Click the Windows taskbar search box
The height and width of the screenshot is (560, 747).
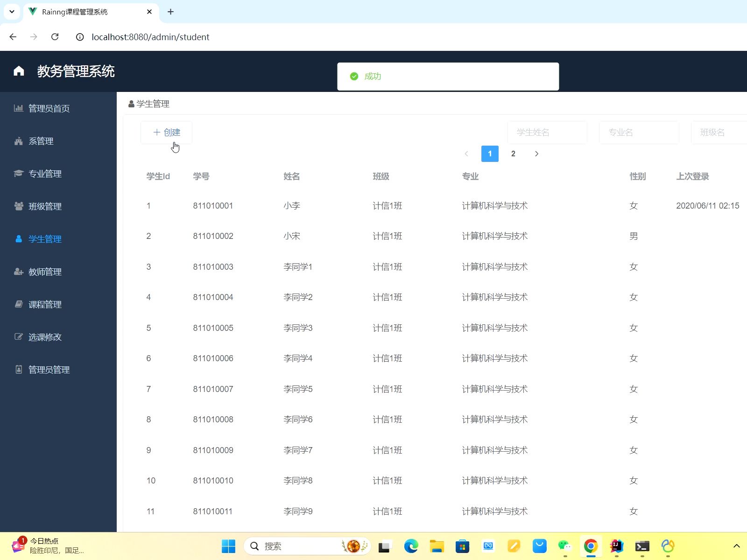[307, 546]
